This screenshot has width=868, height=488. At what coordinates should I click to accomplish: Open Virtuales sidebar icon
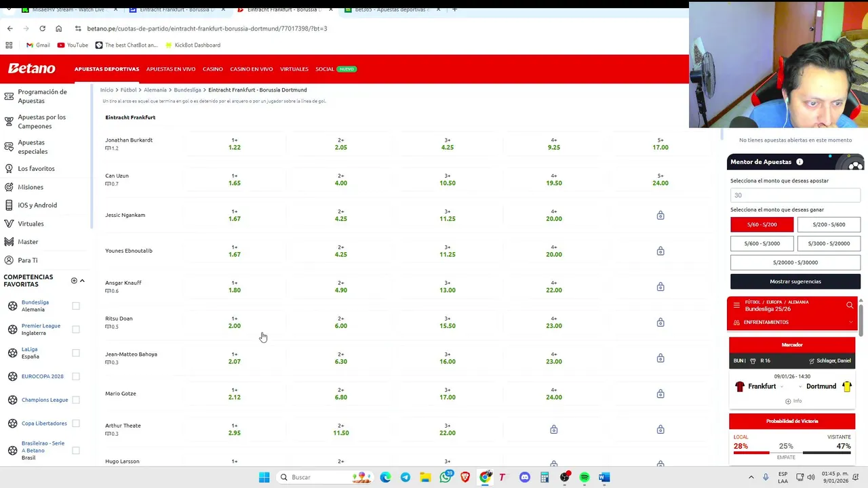click(9, 224)
